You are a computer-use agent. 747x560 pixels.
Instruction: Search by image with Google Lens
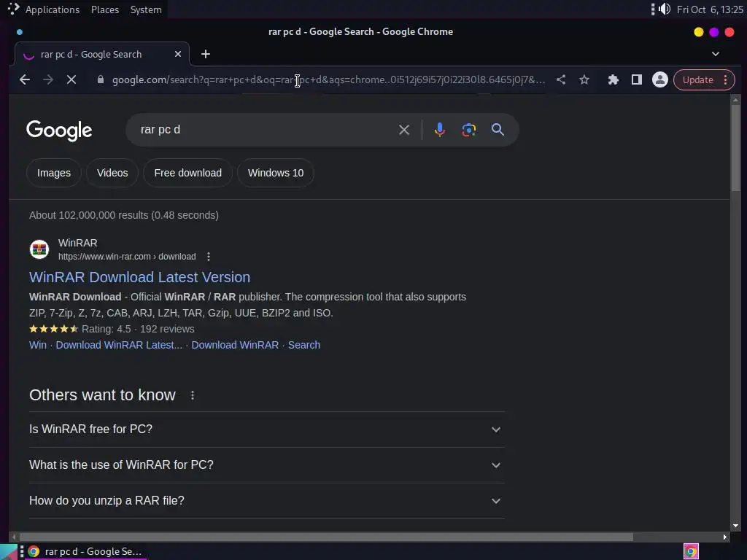click(469, 130)
